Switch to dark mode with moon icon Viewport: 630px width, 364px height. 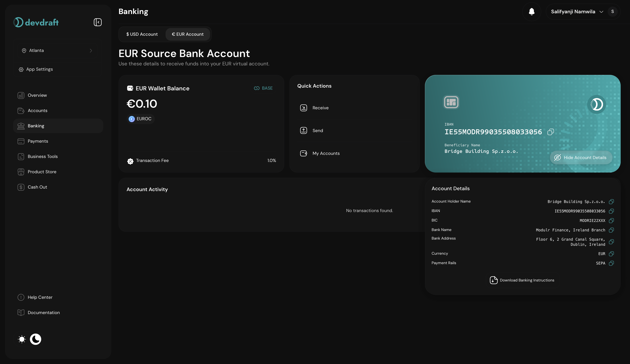[x=36, y=339]
